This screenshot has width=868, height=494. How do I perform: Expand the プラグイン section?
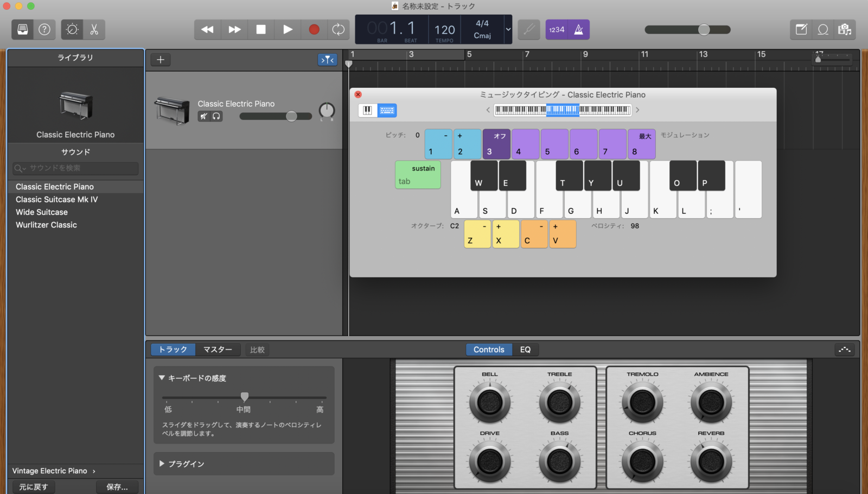click(162, 464)
